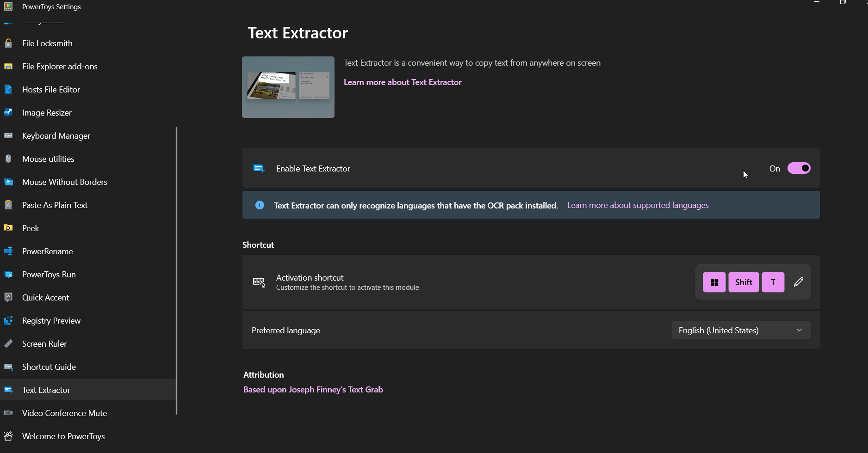Click the sidebar vertical scrollbar
The width and height of the screenshot is (868, 453).
176,270
